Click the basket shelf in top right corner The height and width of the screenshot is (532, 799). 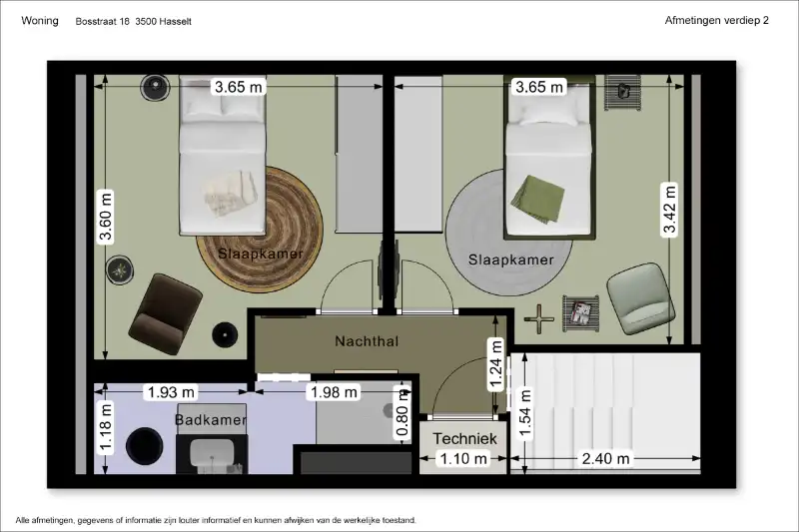[622, 92]
